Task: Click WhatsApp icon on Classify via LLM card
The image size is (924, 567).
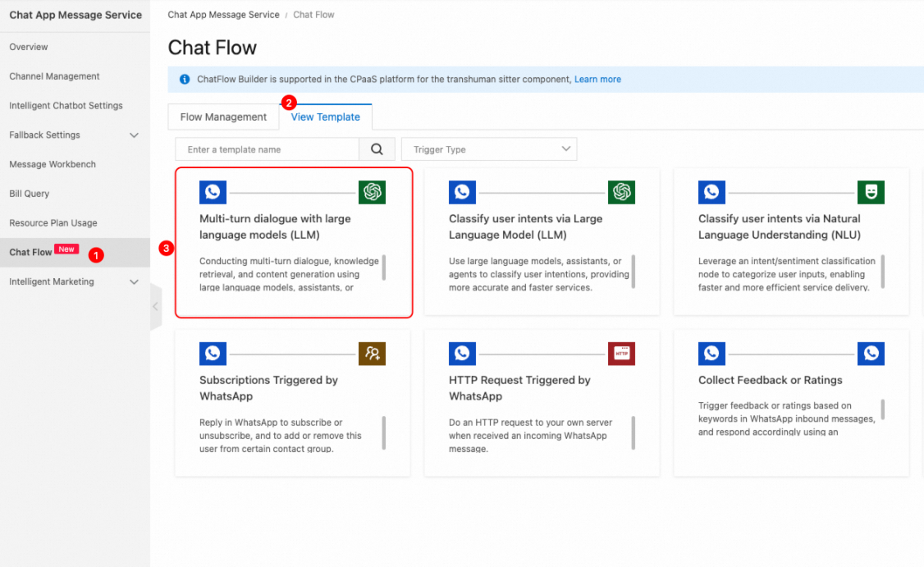Action: pyautogui.click(x=462, y=192)
